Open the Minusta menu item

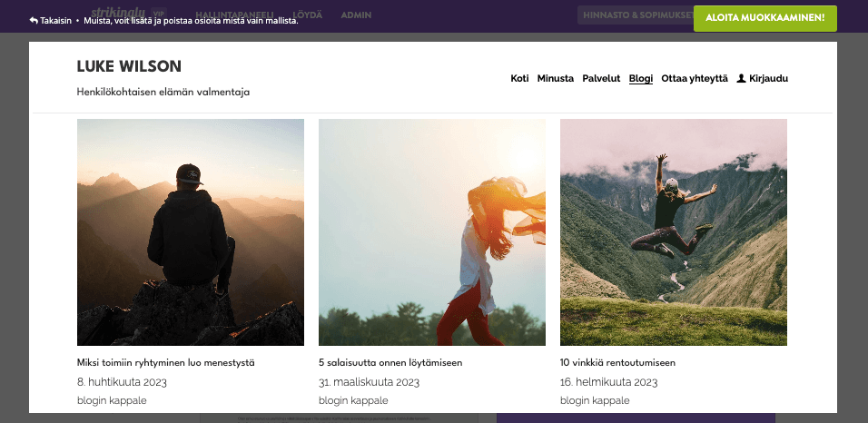point(556,79)
